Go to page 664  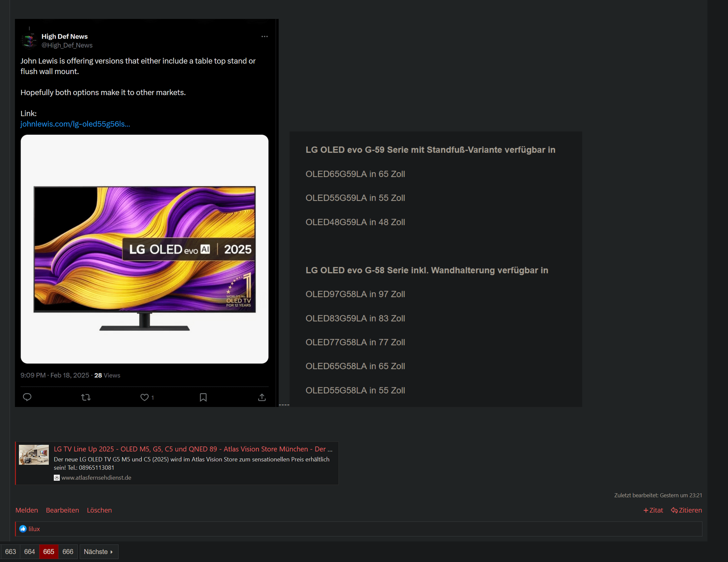pos(29,552)
